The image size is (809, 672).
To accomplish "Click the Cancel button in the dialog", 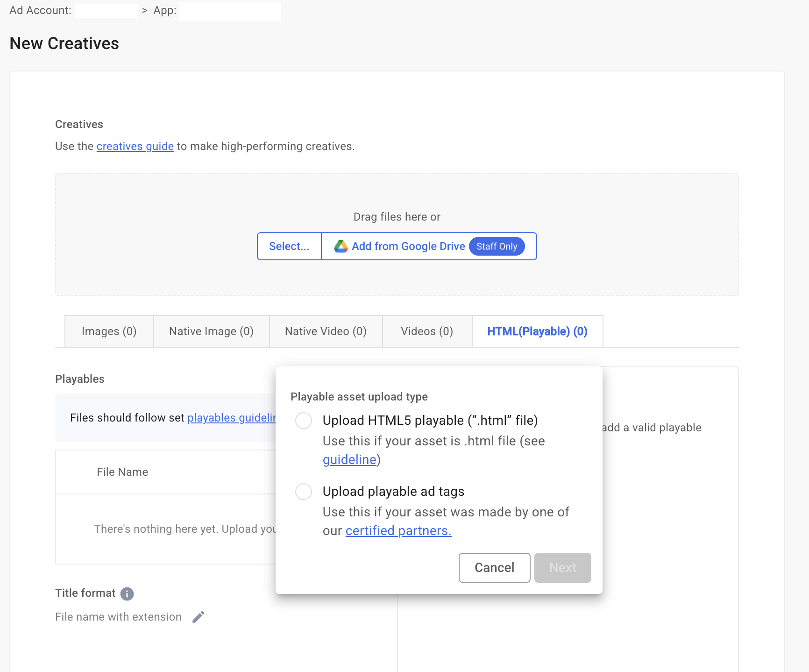I will point(495,568).
